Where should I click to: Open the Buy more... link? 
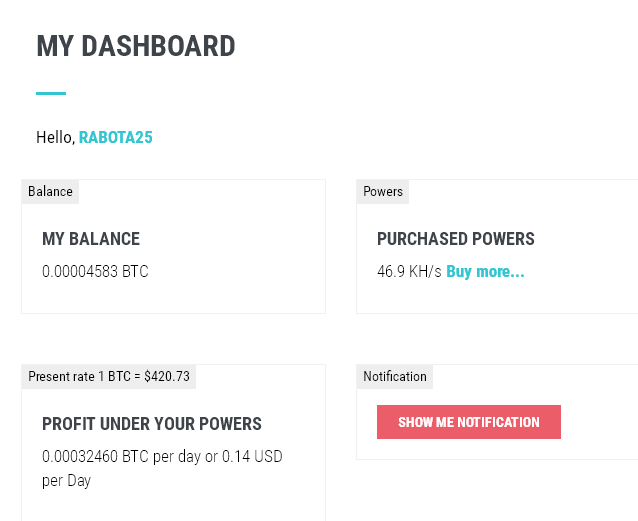coord(485,271)
